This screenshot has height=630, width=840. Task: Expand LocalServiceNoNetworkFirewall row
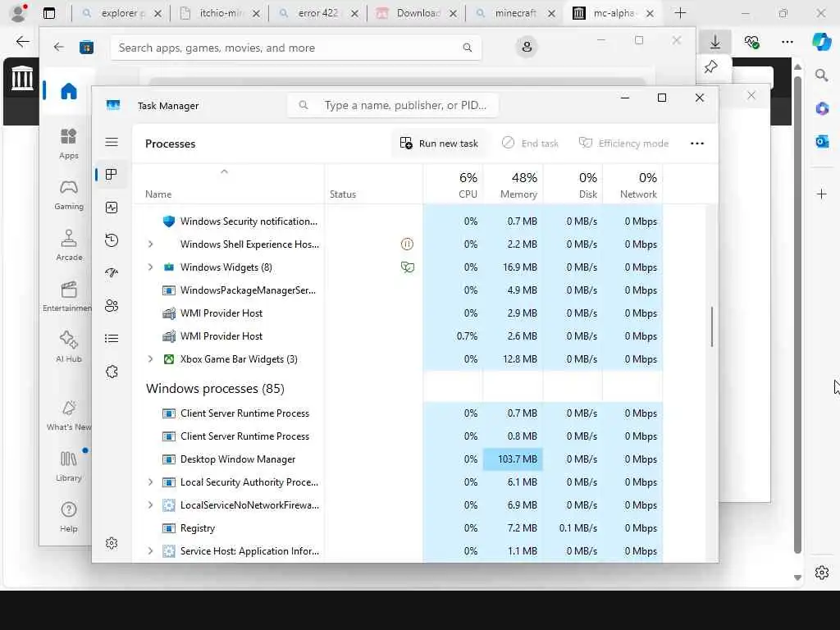[x=151, y=505]
